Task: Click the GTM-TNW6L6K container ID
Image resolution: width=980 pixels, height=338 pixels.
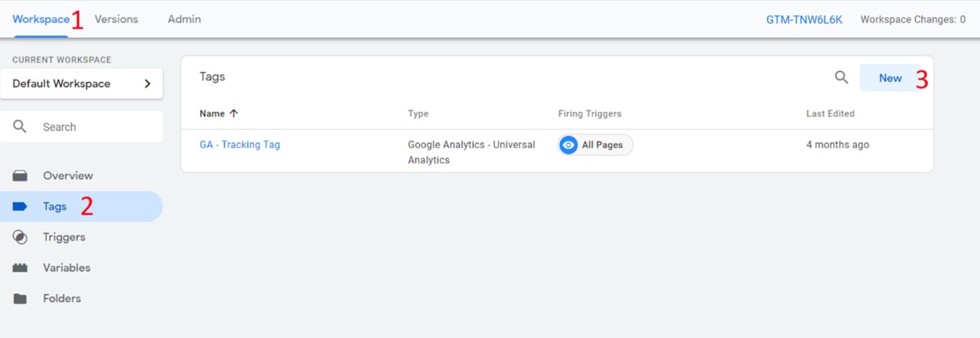Action: tap(804, 19)
